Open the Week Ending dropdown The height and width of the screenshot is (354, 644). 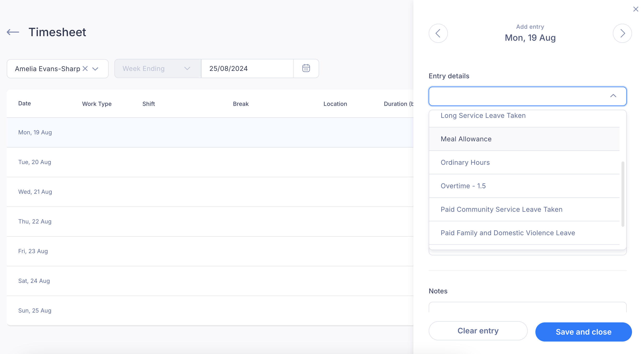point(158,69)
